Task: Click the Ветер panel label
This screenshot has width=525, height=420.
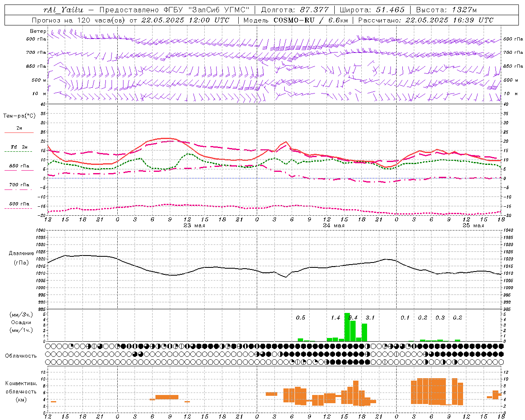Action: click(x=38, y=31)
